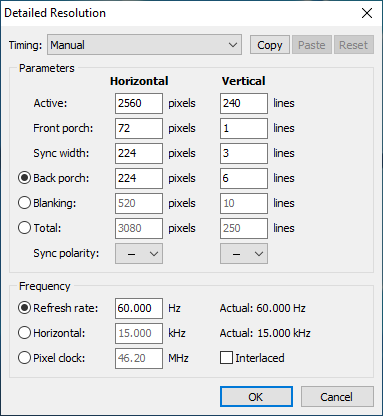
Task: Click the Horizontal Blanking field showing 520
Action: pyautogui.click(x=139, y=203)
